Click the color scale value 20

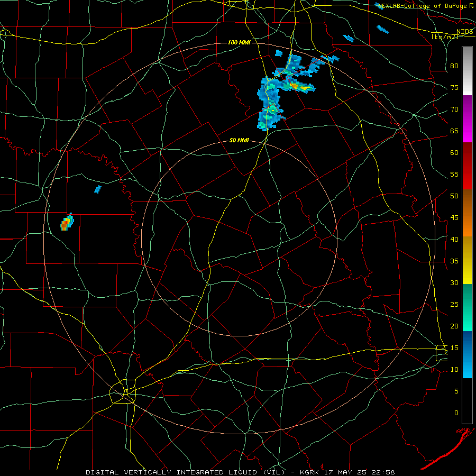[x=454, y=326]
